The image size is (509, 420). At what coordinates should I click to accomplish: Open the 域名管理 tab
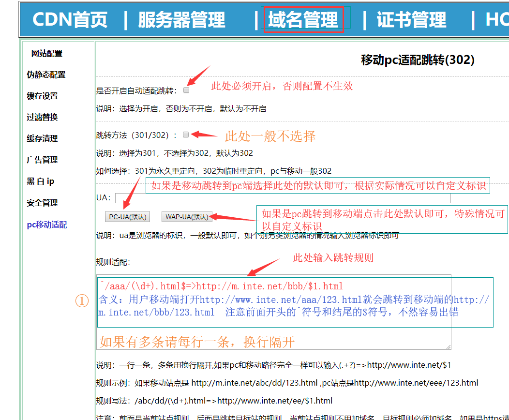303,20
